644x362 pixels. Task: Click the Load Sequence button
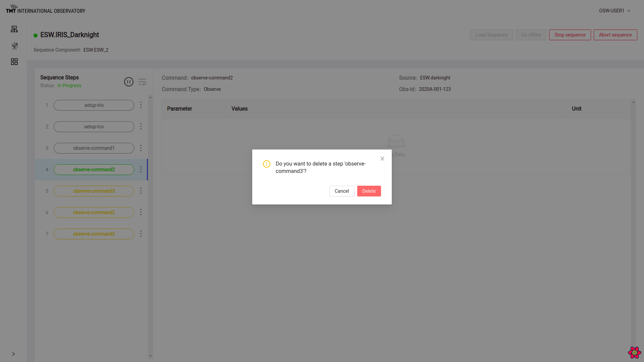[491, 35]
